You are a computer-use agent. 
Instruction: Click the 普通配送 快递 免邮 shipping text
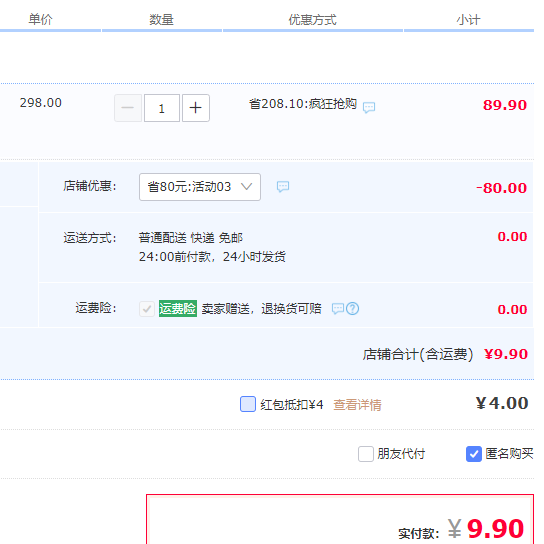pos(191,238)
